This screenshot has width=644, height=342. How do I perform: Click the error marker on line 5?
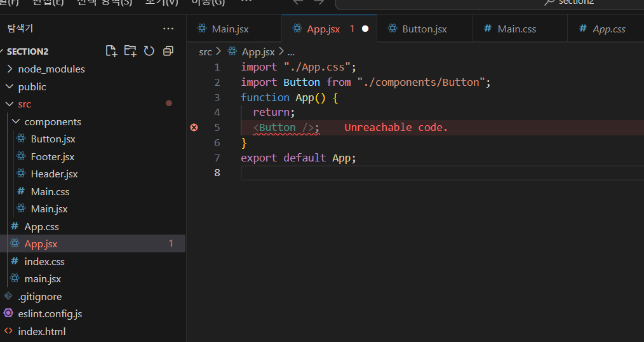(194, 127)
